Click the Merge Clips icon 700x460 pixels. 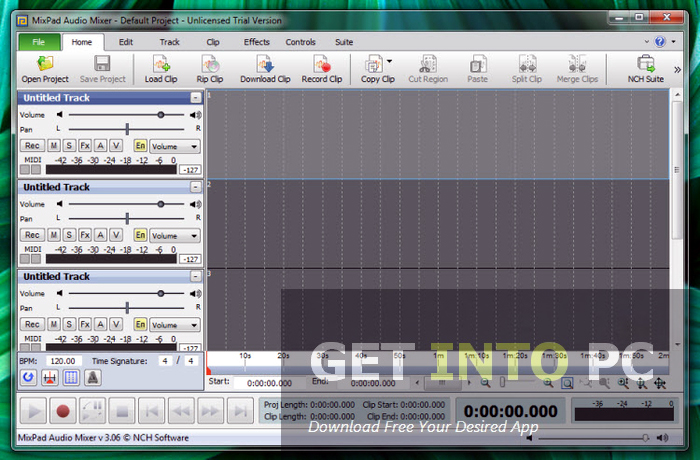577,64
